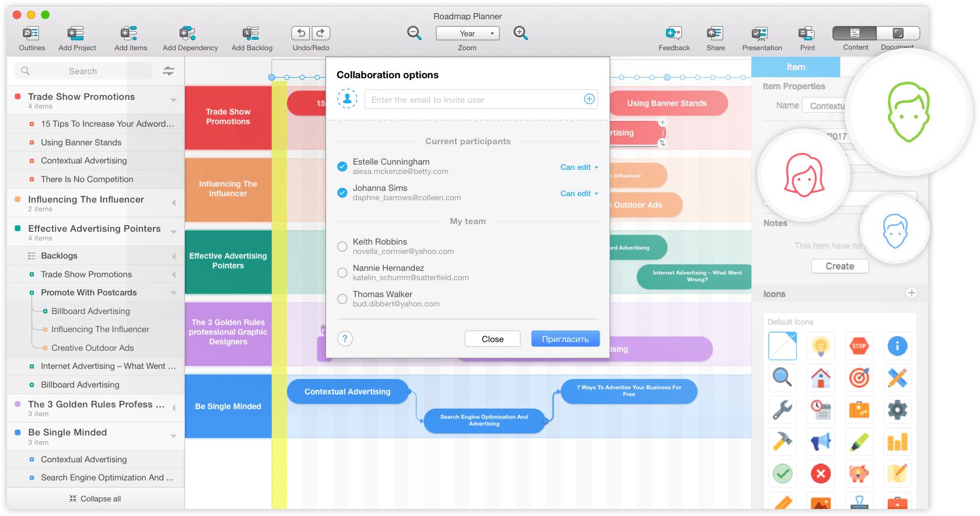
Task: Click the Add Backlog icon
Action: (x=251, y=34)
